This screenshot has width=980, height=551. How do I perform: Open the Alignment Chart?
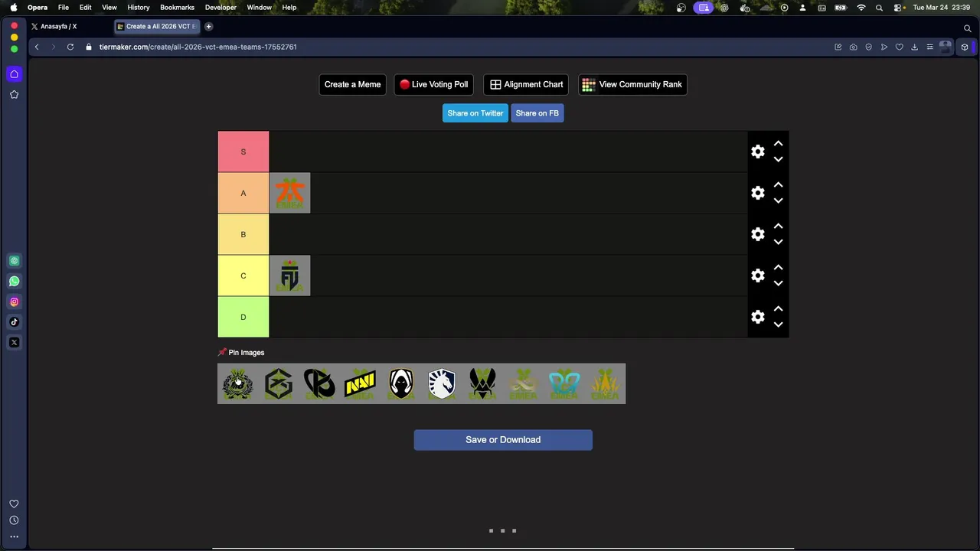(x=526, y=84)
